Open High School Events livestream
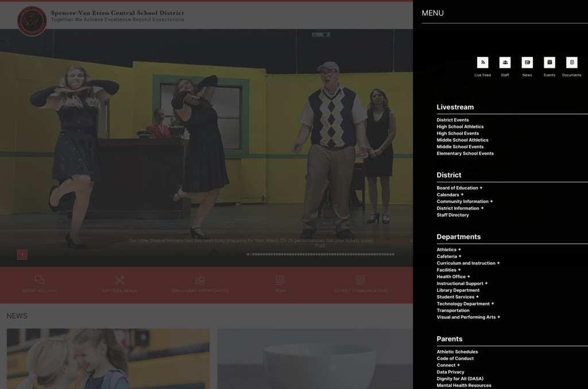Image resolution: width=588 pixels, height=389 pixels. 458,133
